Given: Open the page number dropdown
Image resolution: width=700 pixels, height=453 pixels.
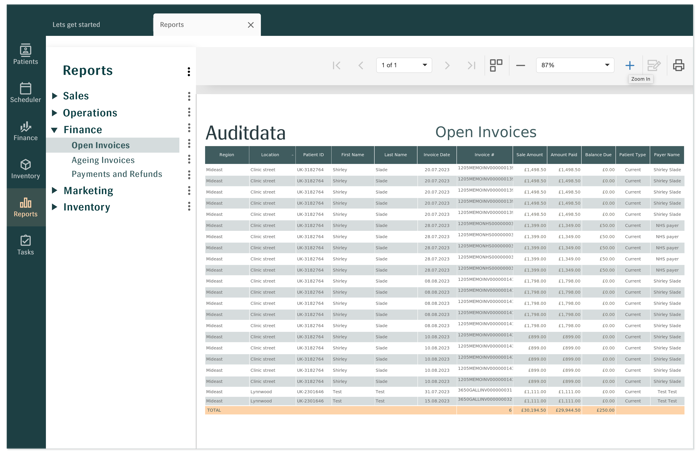Looking at the screenshot, I should click(404, 65).
